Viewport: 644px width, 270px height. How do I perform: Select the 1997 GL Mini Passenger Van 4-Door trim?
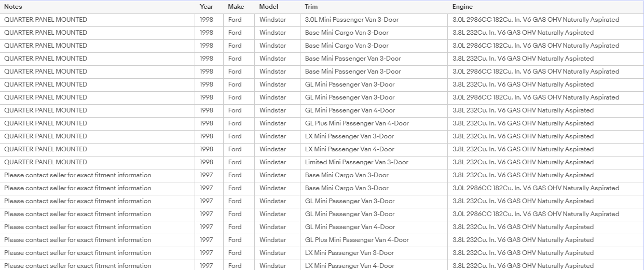coord(350,227)
